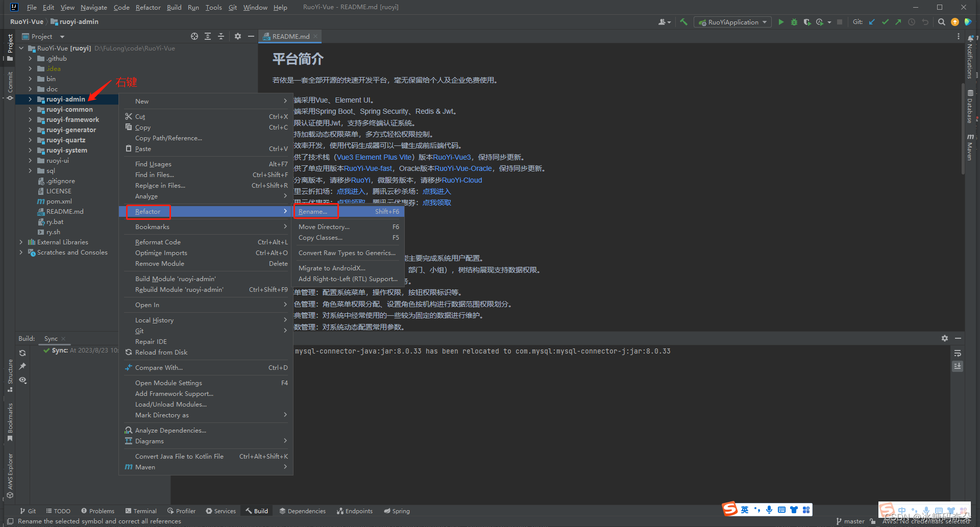Click the Build project hammer icon

684,22
